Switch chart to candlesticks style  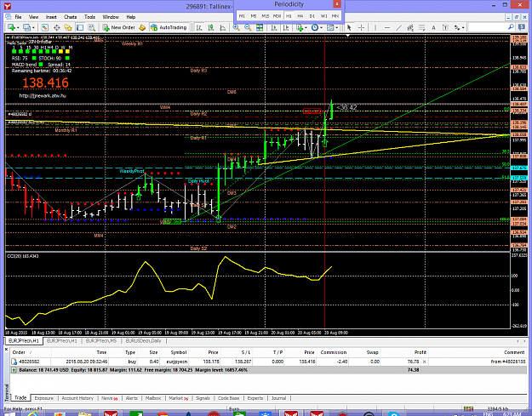[x=211, y=27]
